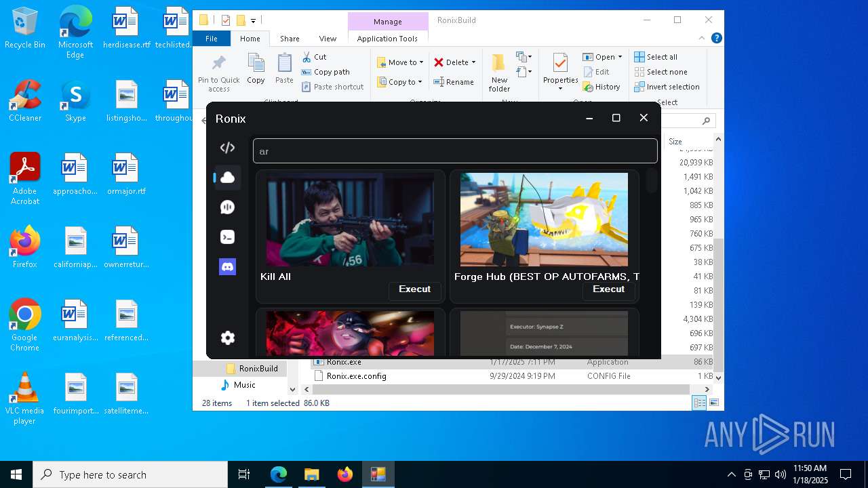
Task: Open the Discord icon in Ronix sidebar
Action: coord(228,266)
